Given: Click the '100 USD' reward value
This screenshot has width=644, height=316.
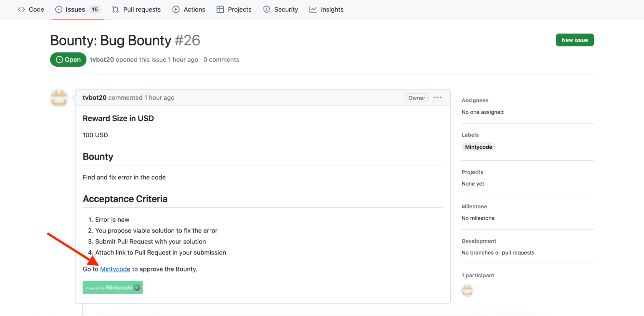Looking at the screenshot, I should click(x=95, y=135).
